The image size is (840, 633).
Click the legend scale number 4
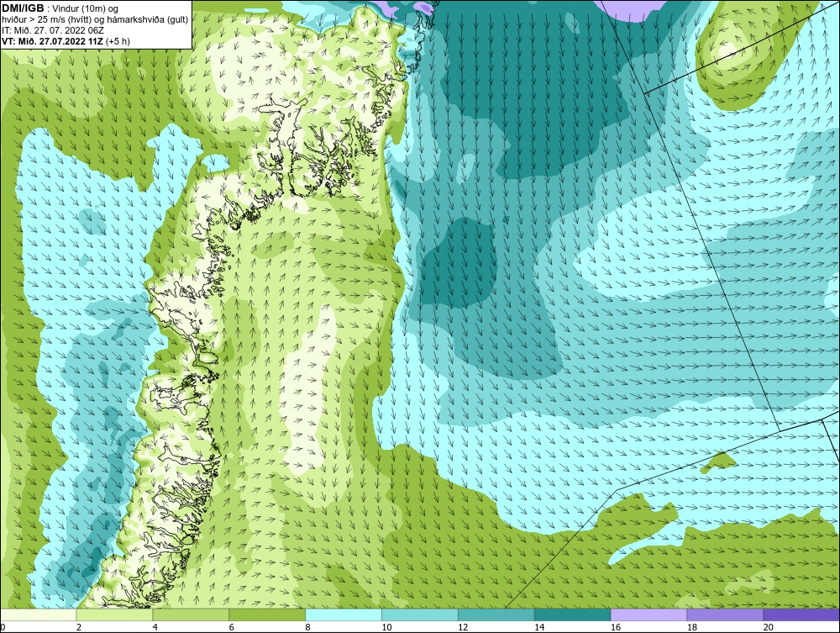(x=155, y=627)
